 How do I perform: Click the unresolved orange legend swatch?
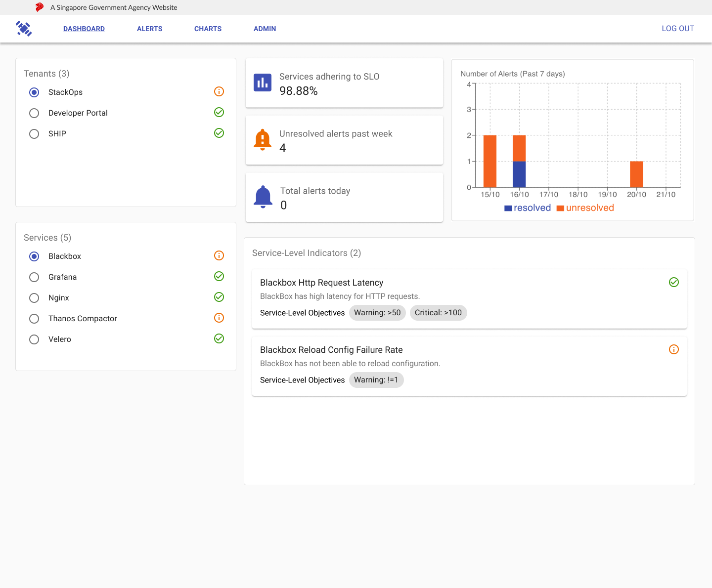[560, 209]
